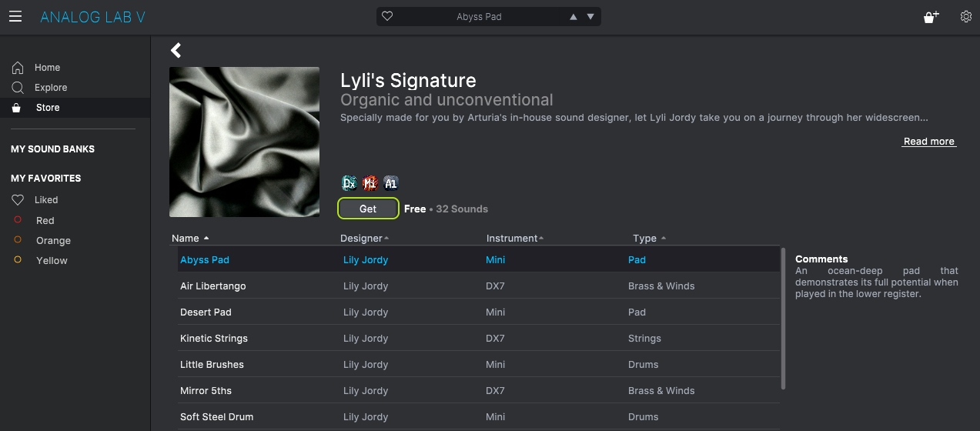Viewport: 980px width, 431px height.
Task: Sort presets by Designer column
Action: [364, 239]
